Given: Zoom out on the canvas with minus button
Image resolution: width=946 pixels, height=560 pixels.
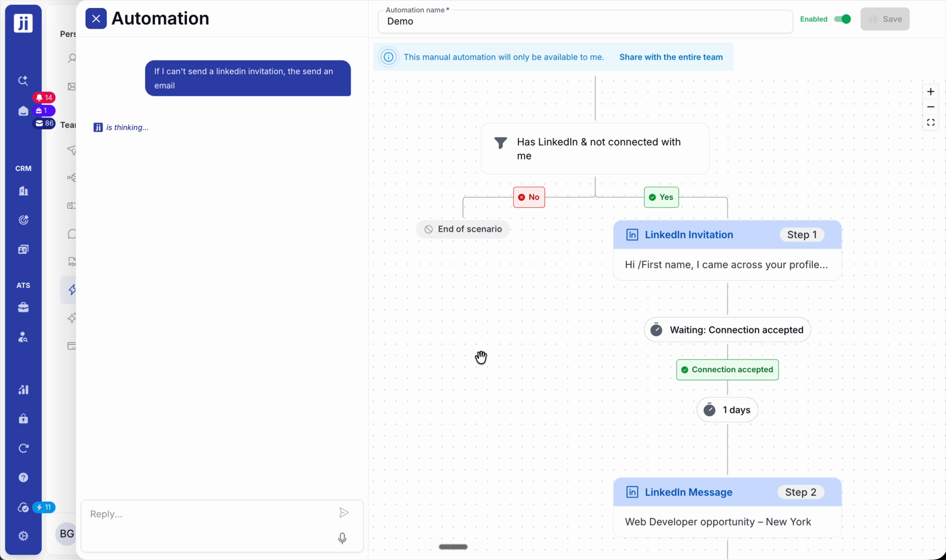Looking at the screenshot, I should [x=931, y=107].
